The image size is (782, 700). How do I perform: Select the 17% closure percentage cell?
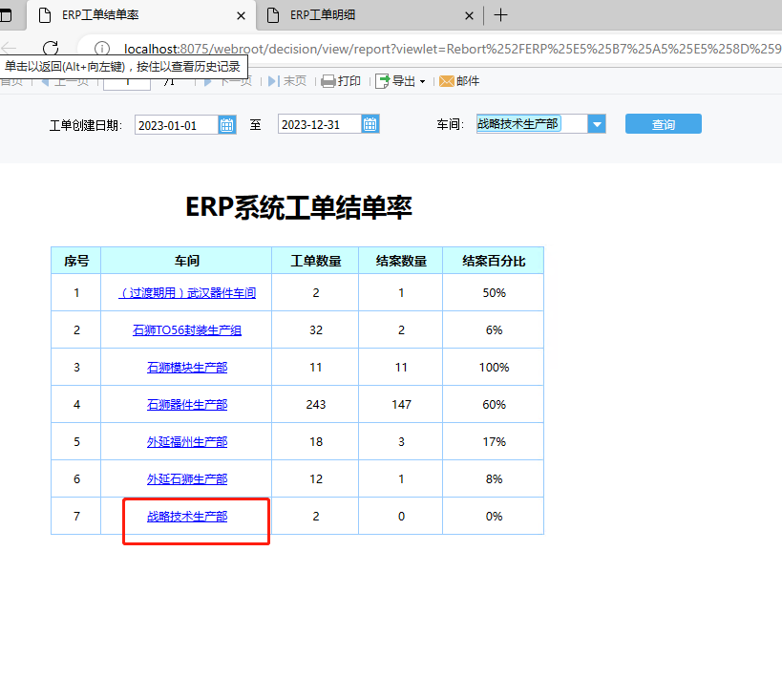click(x=494, y=442)
